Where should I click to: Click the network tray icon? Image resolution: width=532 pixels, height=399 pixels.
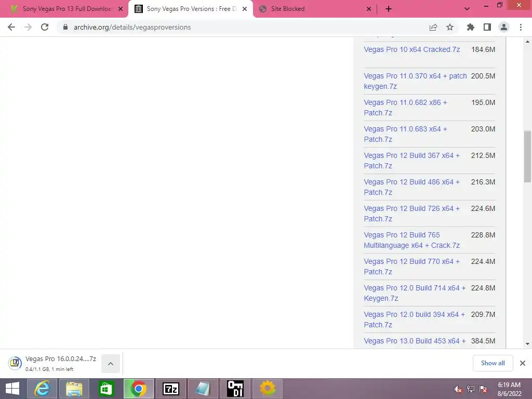(471, 389)
